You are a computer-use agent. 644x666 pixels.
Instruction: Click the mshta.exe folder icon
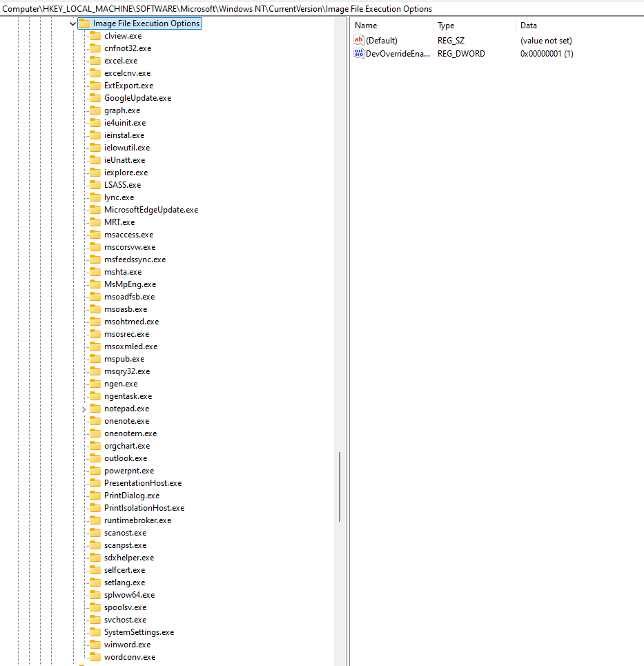click(95, 272)
